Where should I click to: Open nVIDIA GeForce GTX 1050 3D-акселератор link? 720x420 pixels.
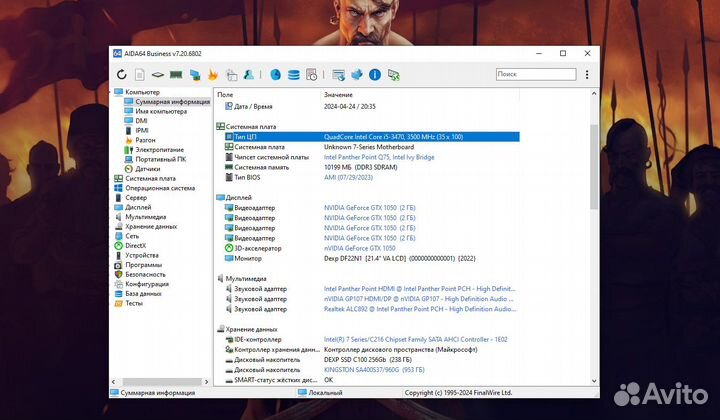360,248
